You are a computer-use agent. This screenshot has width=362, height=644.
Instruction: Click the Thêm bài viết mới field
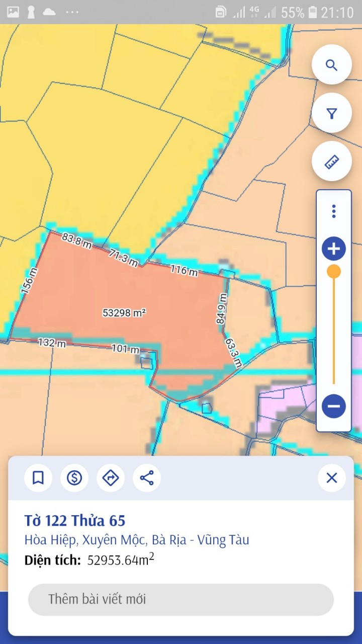click(181, 599)
